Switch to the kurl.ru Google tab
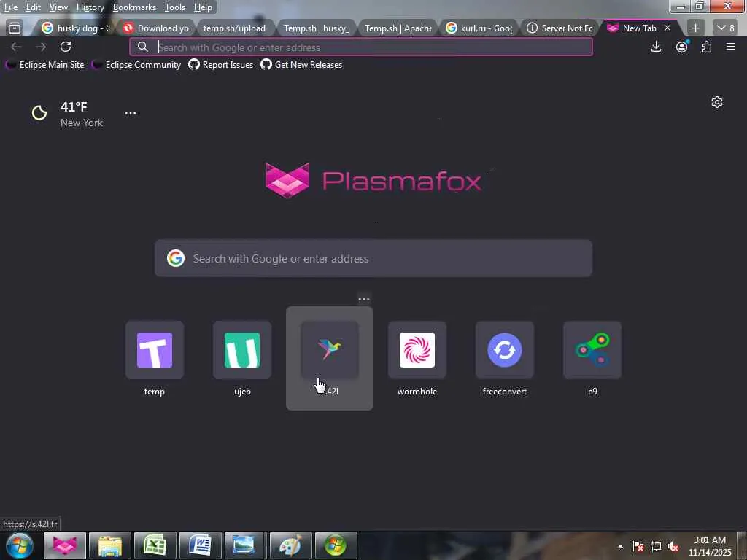Viewport: 747px width, 560px height. pyautogui.click(x=479, y=28)
